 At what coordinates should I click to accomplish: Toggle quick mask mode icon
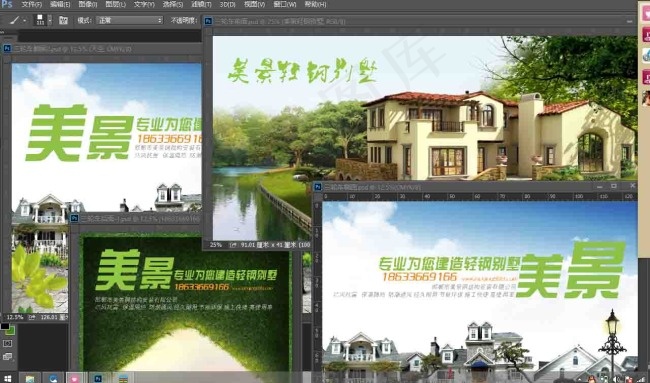point(7,343)
